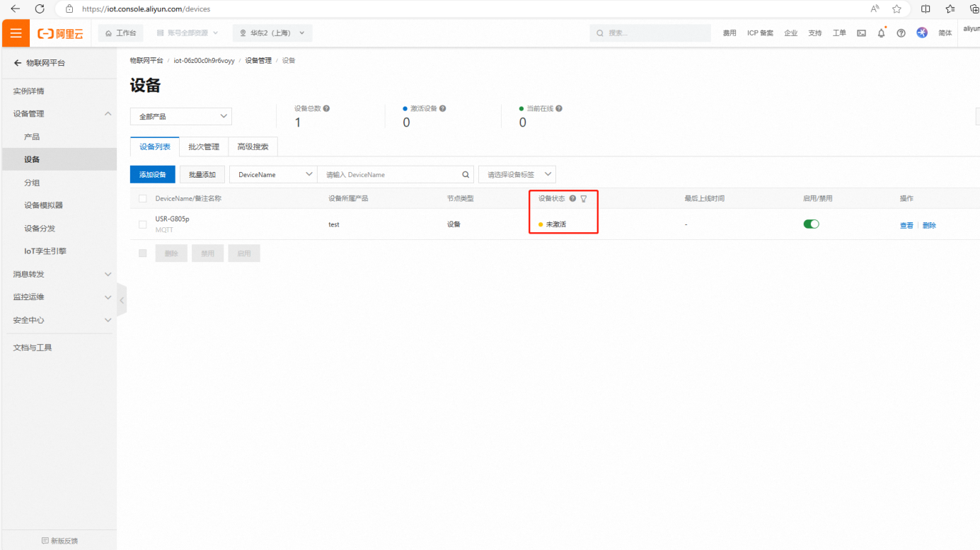Check the box for USR-G805p row
Screen dimensions: 980x550
coord(143,224)
